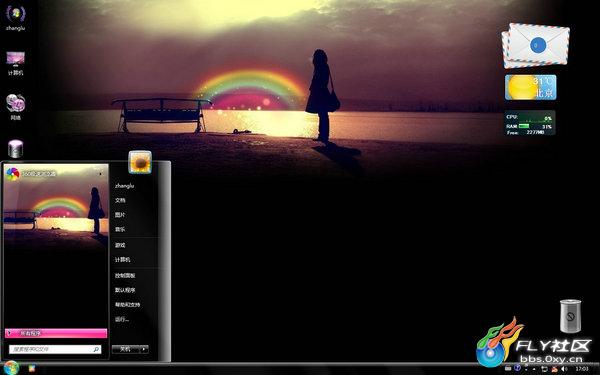Focus the Start menu search box

(55, 349)
